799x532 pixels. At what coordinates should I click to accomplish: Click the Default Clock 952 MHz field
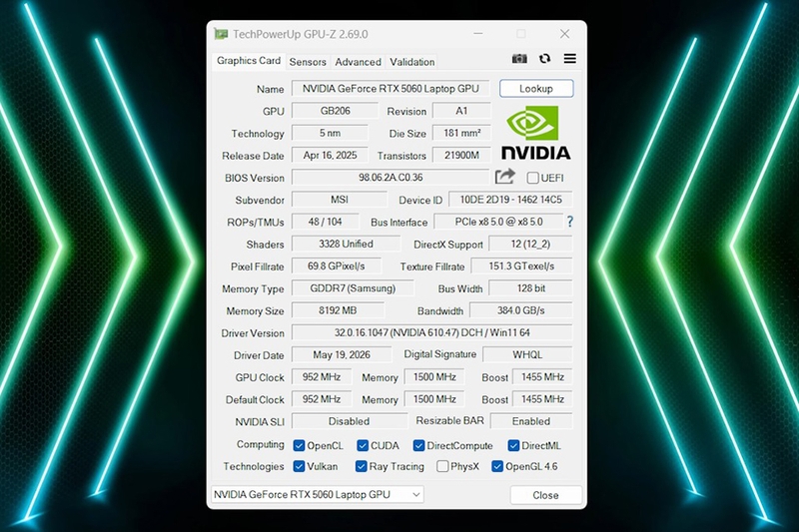tap(321, 399)
